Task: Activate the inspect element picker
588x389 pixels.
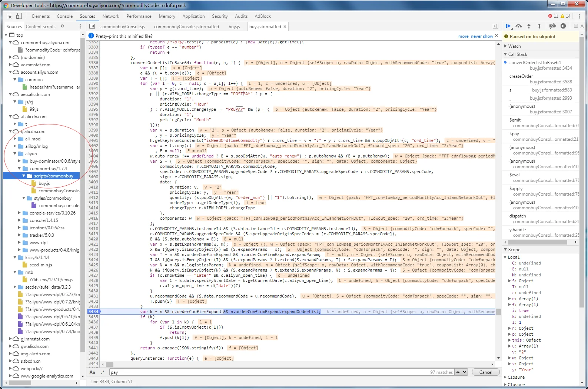Action: (9, 16)
